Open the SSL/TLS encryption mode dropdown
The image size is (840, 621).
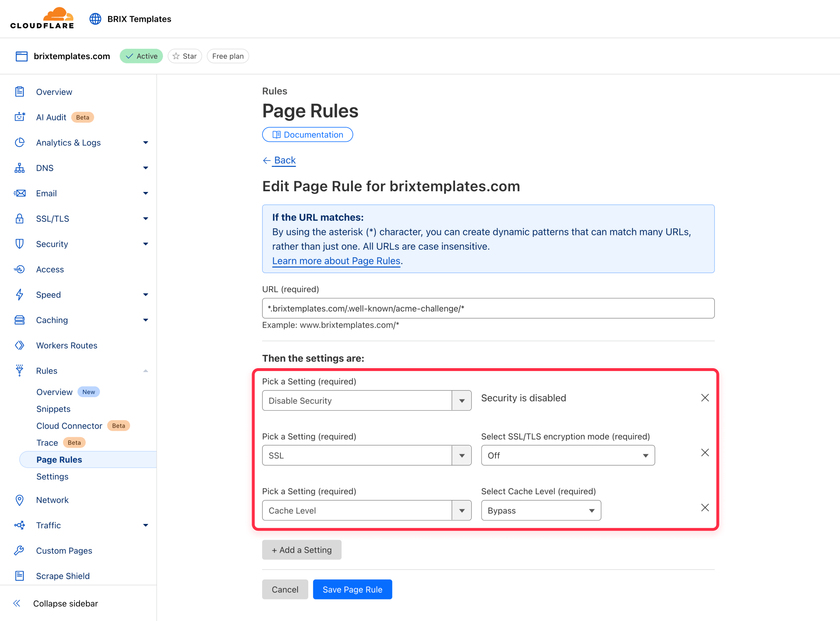click(x=568, y=455)
